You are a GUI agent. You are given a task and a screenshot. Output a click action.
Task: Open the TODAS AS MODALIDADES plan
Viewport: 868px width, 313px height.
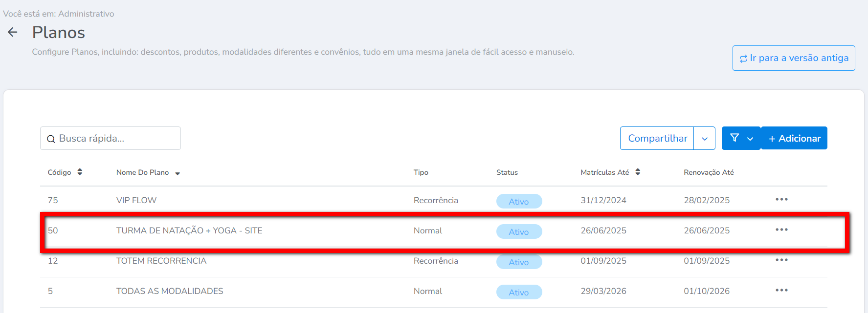(170, 291)
